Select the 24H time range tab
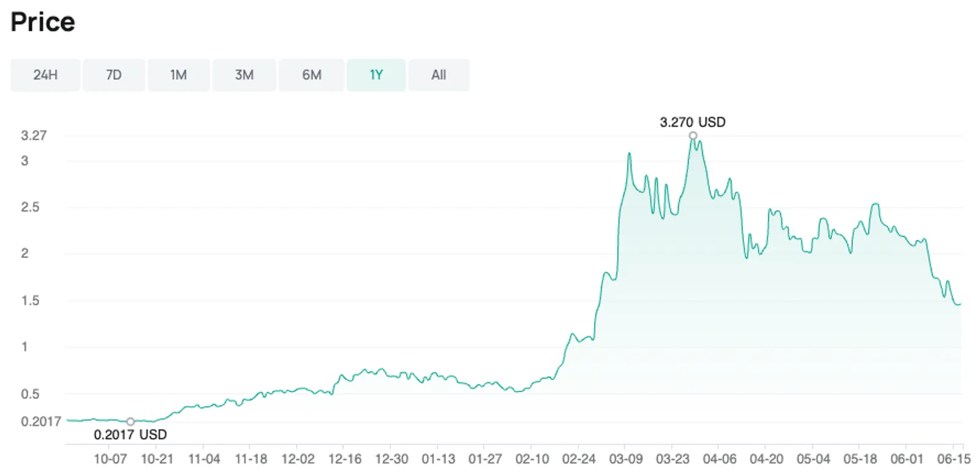The width and height of the screenshot is (980, 473). (45, 75)
